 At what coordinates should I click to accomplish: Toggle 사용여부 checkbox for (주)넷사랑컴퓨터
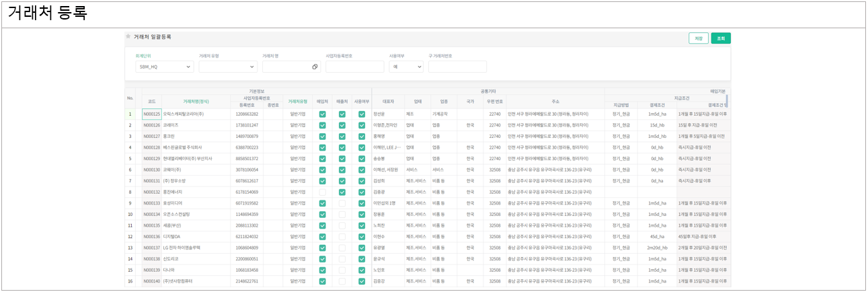coord(361,281)
